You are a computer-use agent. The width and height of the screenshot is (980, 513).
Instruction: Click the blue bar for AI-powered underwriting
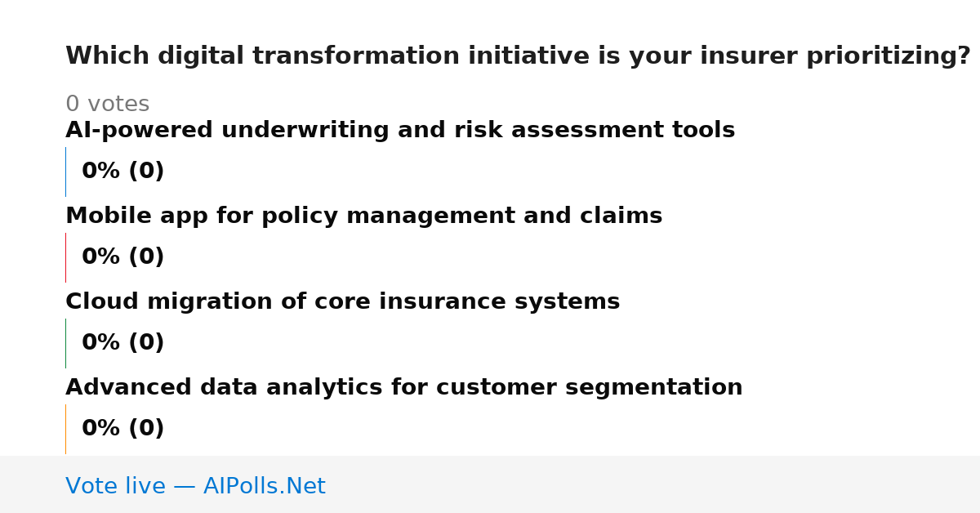[66, 172]
